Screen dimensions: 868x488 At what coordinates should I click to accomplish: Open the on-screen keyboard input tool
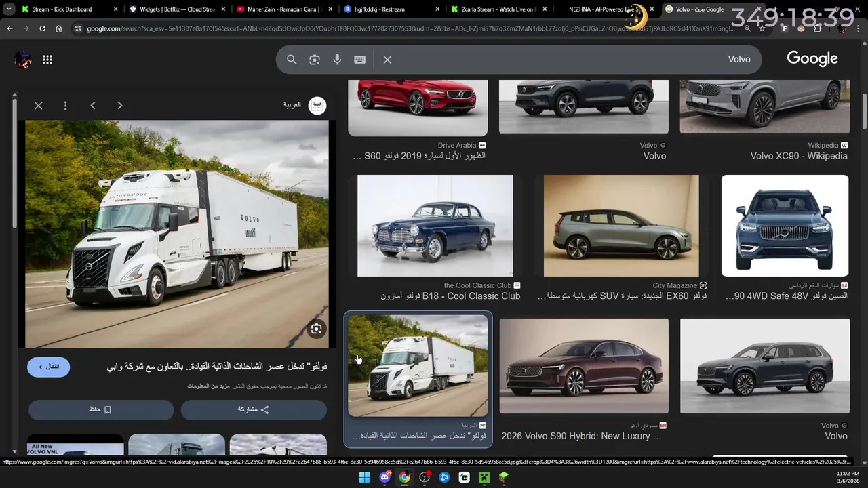[x=360, y=60]
